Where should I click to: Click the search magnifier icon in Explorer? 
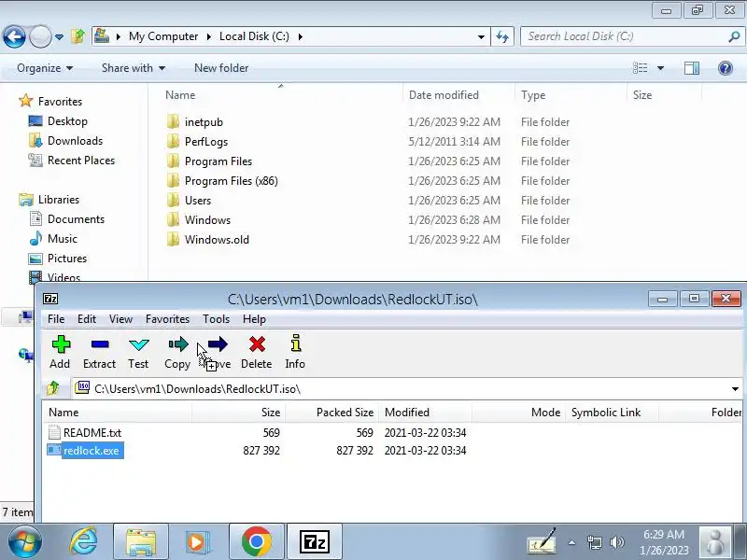tap(734, 36)
